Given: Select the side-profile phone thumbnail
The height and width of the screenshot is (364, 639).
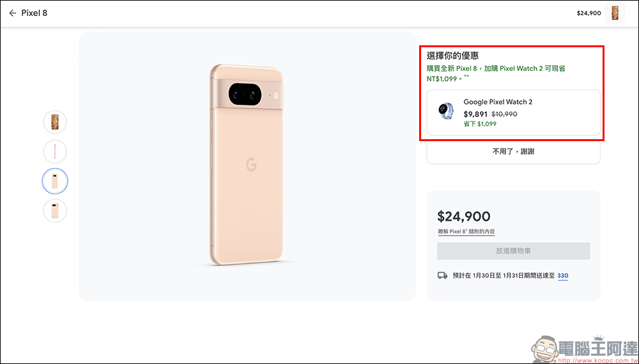Looking at the screenshot, I should pyautogui.click(x=55, y=151).
